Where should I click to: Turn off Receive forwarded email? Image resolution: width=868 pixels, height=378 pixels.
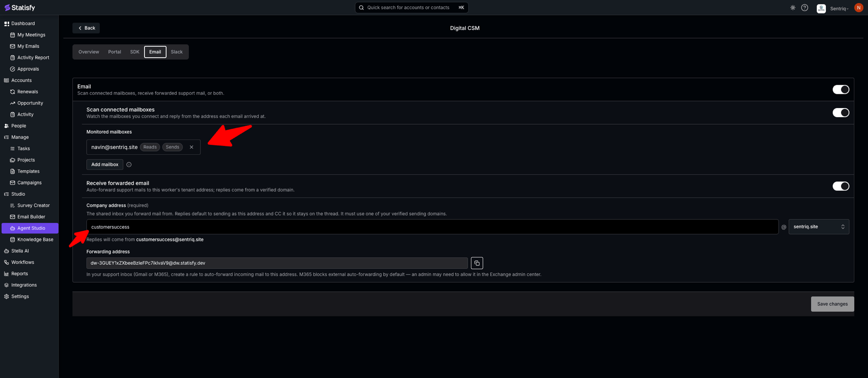tap(841, 186)
